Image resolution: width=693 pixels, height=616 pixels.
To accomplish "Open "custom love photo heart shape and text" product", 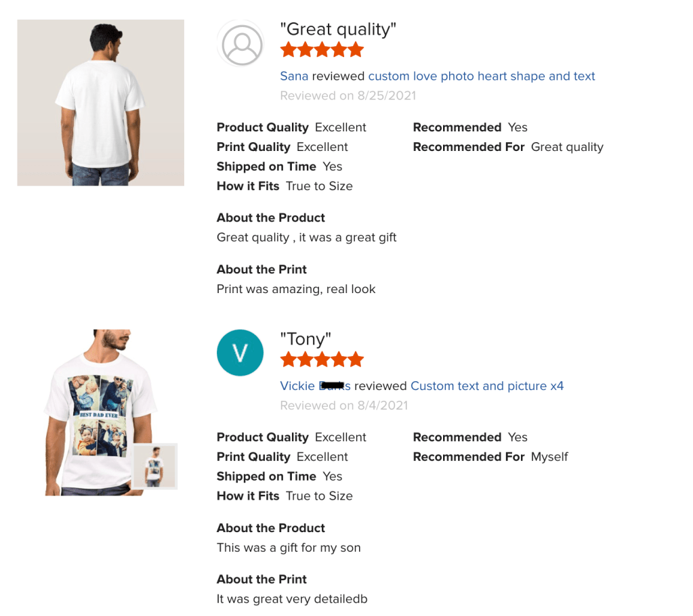I will pos(482,76).
